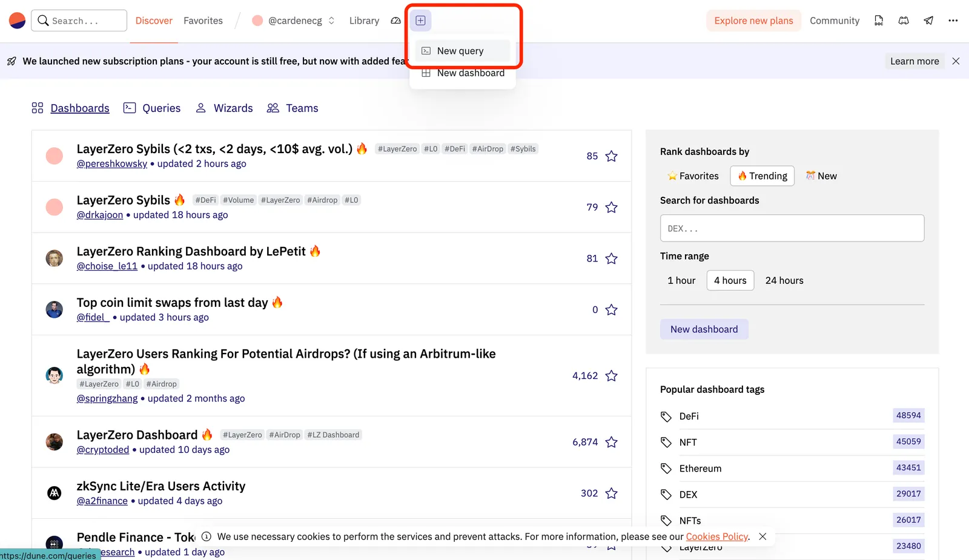Star the LayerZero Dashboard by cryptoded
This screenshot has width=969, height=560.
pos(612,442)
